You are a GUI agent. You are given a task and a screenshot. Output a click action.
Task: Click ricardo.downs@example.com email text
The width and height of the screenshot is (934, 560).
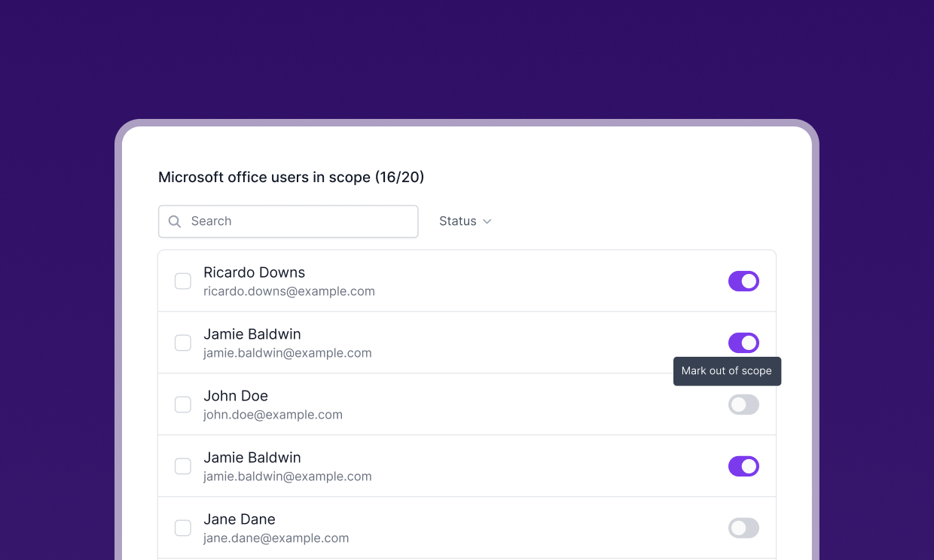pos(289,291)
